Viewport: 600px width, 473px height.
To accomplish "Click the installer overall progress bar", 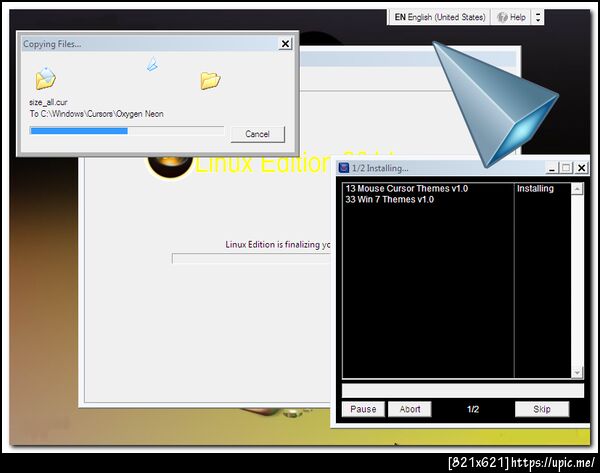I will (x=463, y=391).
